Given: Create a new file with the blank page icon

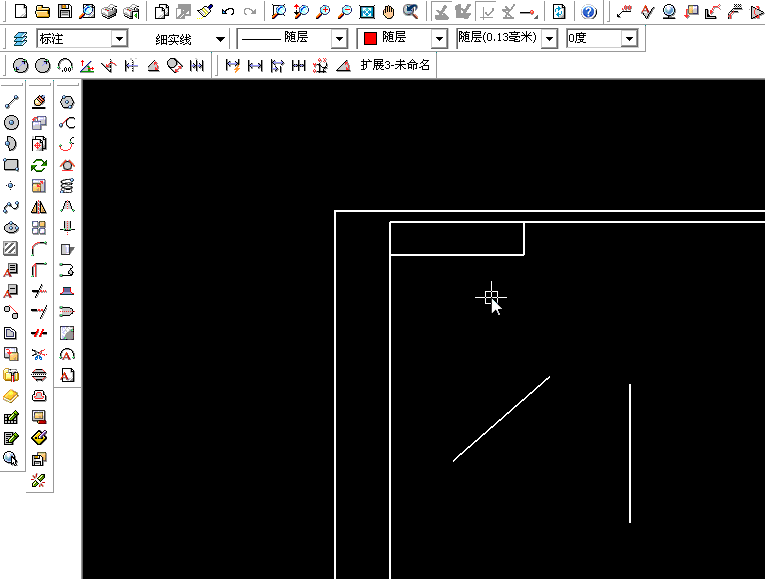Looking at the screenshot, I should click(x=20, y=11).
